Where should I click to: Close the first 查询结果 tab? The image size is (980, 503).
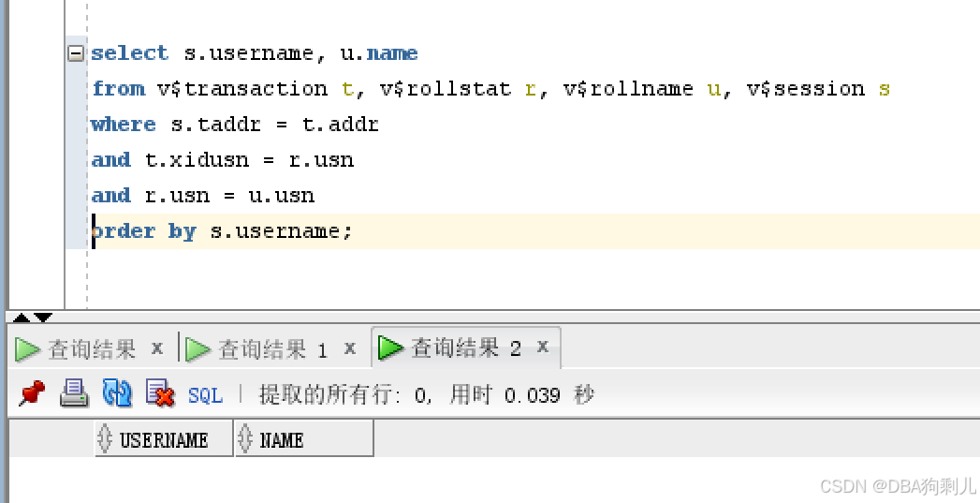click(157, 348)
